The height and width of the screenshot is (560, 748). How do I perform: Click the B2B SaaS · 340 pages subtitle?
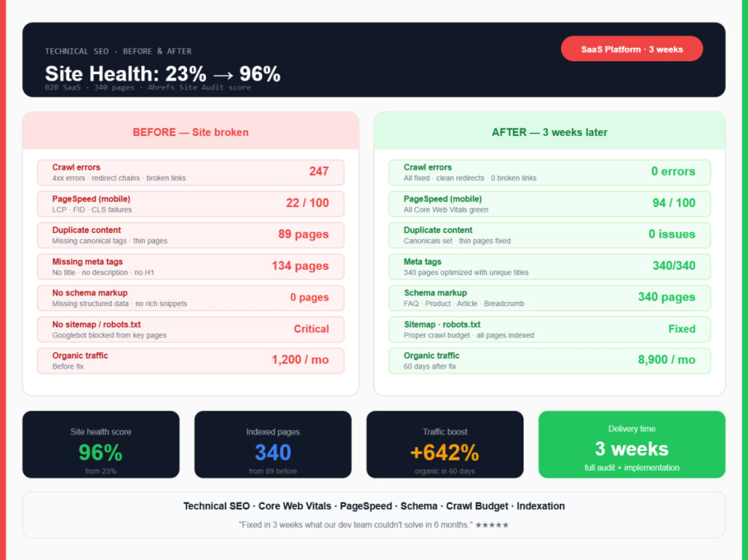click(x=148, y=87)
